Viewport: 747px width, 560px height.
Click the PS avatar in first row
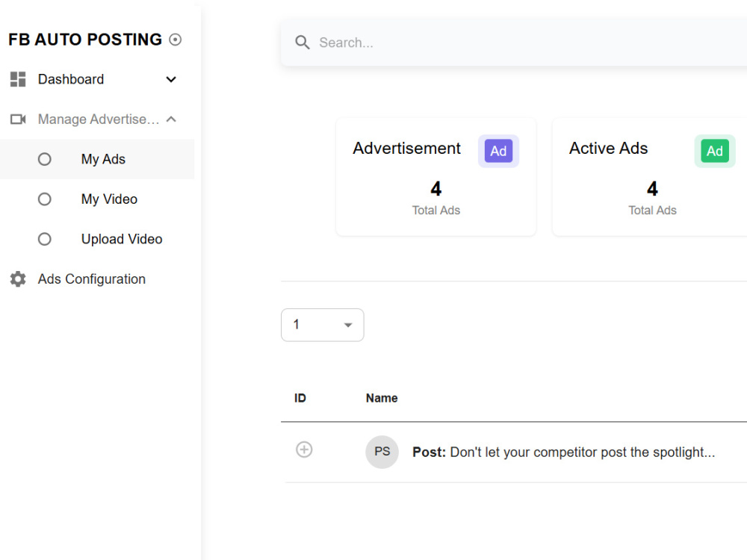point(382,452)
